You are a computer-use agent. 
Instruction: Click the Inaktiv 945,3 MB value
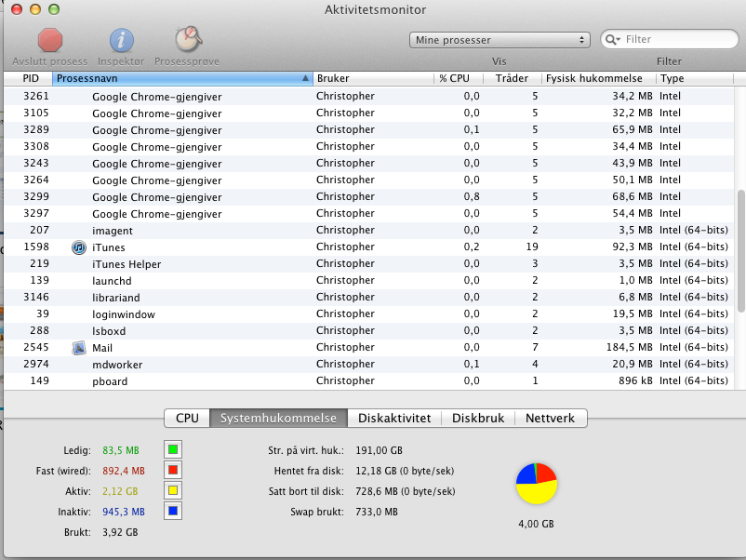point(124,512)
